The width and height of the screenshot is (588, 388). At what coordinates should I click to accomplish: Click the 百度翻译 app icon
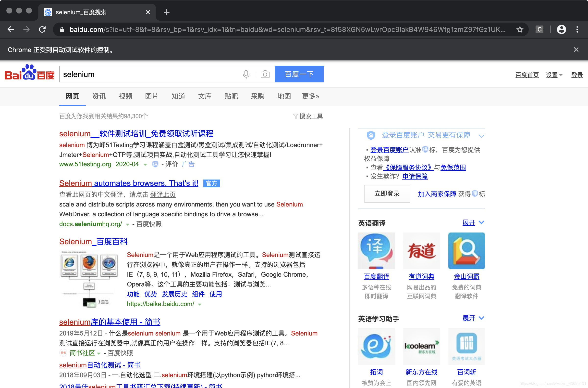[x=376, y=251]
